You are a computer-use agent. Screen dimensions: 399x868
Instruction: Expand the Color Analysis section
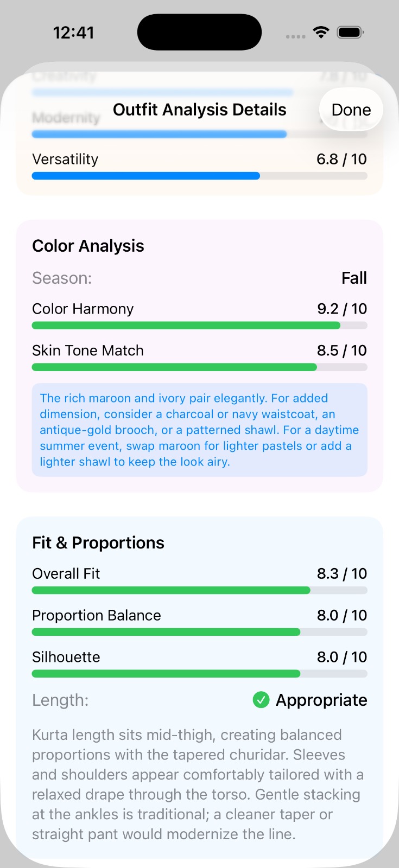88,245
